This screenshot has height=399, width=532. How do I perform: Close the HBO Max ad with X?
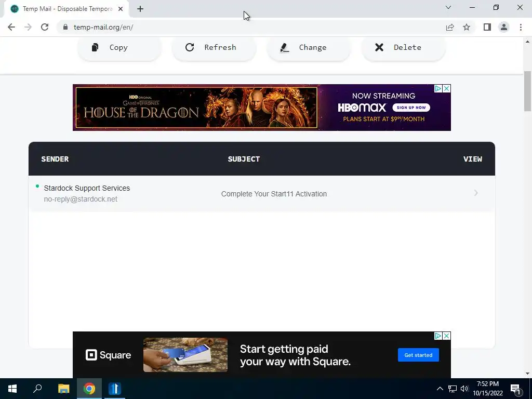447,88
